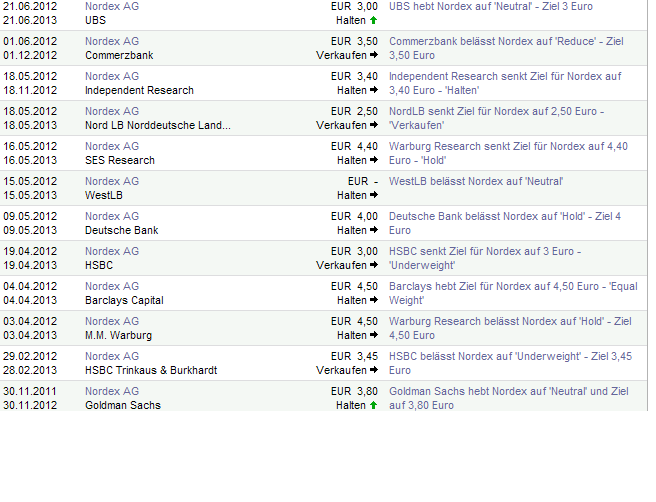This screenshot has width=656, height=502.
Task: Click the green up arrow in the Goldman Sachs row
Action: 374,405
